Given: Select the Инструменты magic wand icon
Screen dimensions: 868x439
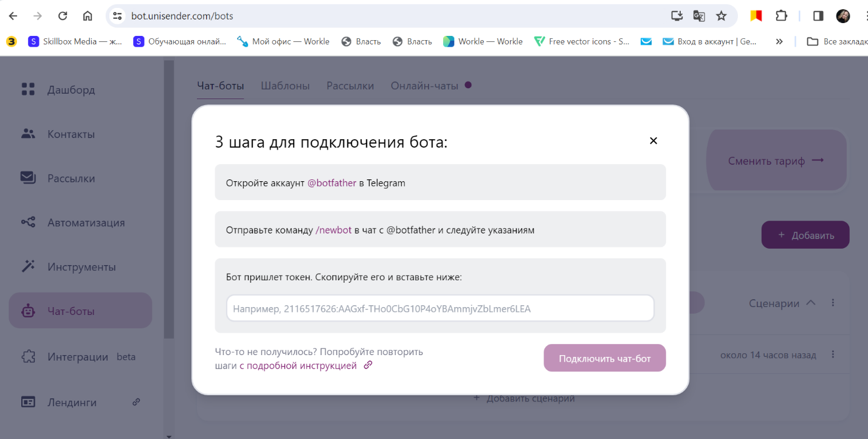Looking at the screenshot, I should coord(28,266).
